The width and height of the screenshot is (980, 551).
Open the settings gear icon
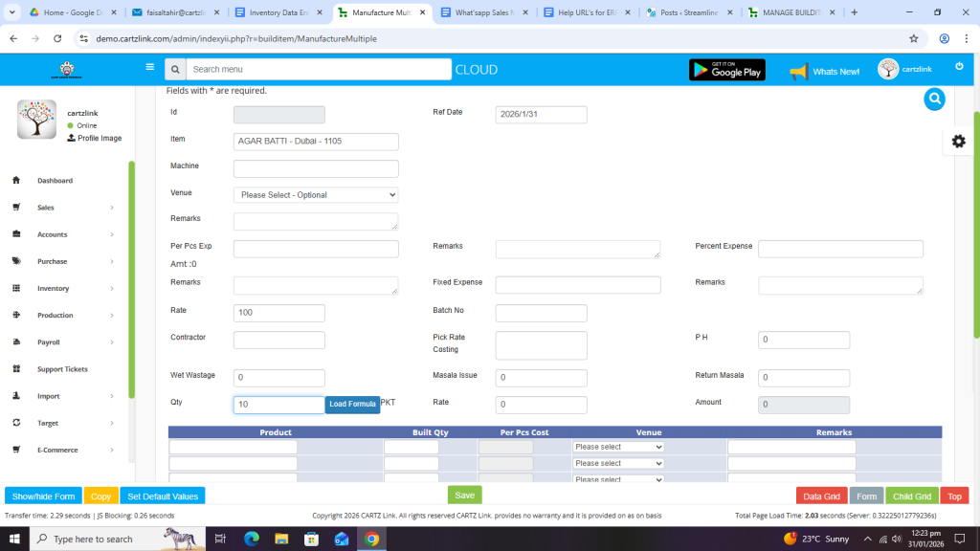pyautogui.click(x=958, y=142)
